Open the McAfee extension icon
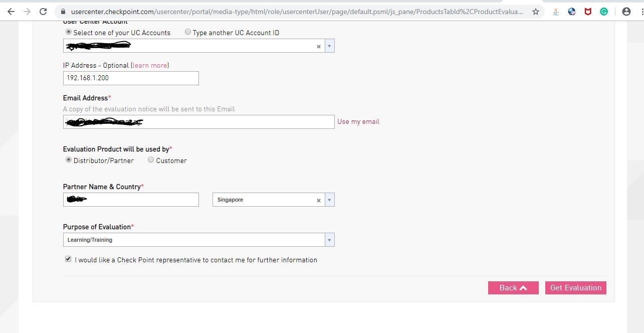This screenshot has height=333, width=644. click(588, 12)
